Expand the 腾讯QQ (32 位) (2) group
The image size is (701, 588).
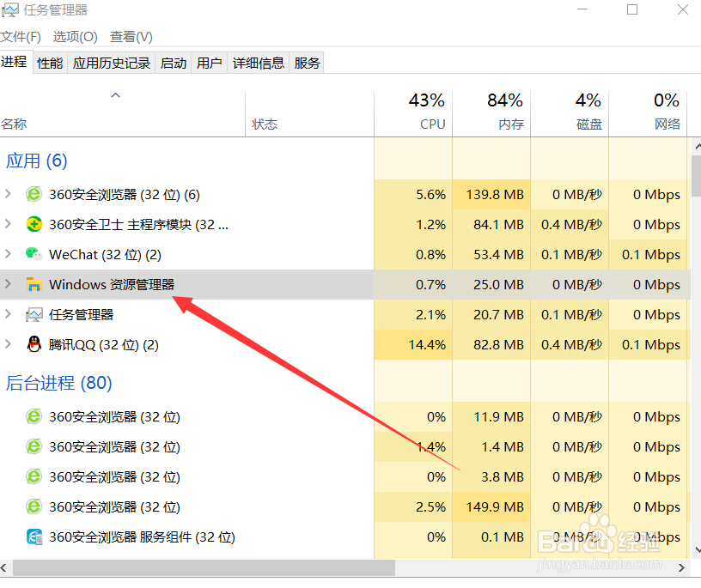point(8,344)
